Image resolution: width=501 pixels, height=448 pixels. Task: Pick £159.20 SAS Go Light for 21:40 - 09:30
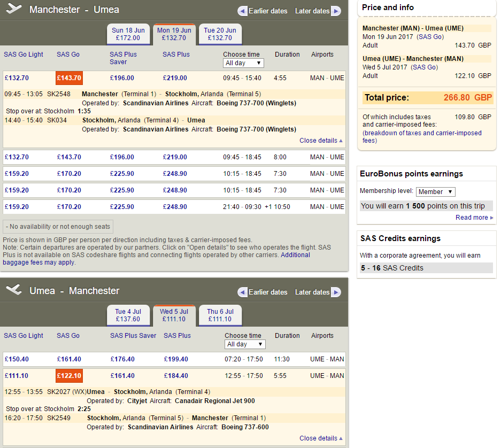(17, 207)
